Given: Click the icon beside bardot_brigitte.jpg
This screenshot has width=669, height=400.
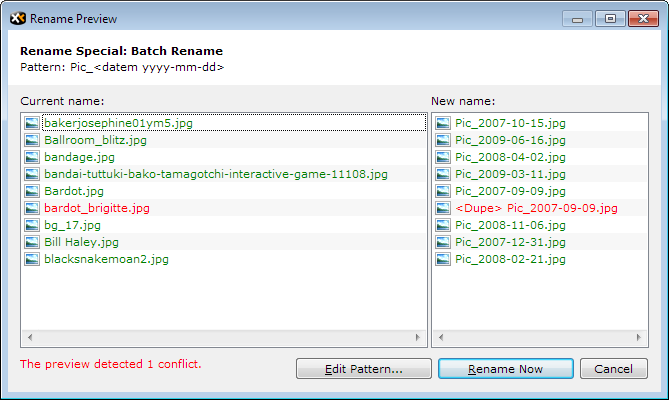Looking at the screenshot, I should (x=32, y=208).
